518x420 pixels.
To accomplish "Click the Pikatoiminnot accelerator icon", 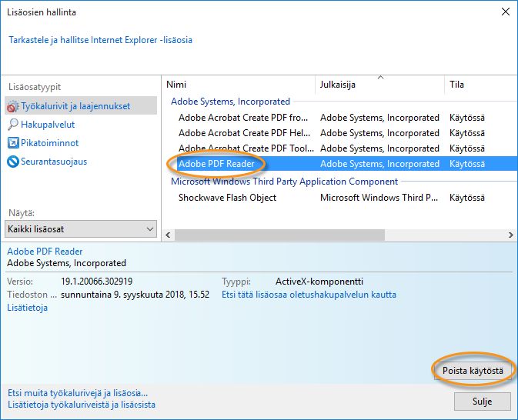I will [13, 143].
